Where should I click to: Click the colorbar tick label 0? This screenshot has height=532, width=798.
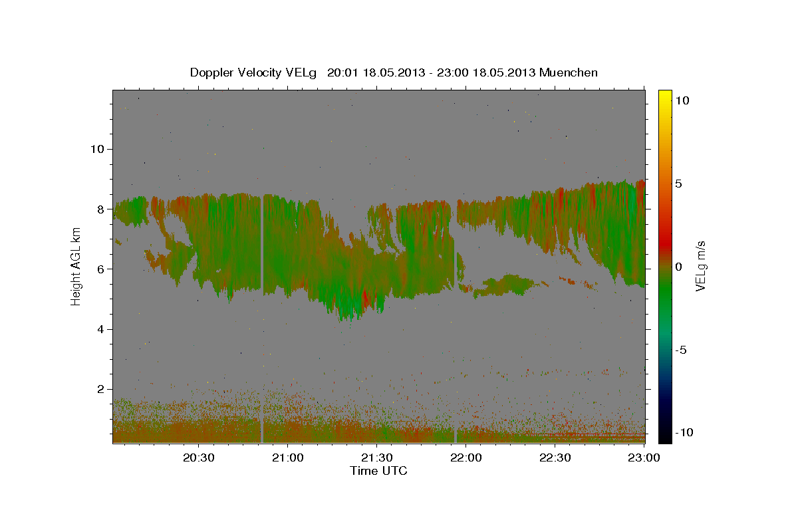click(x=679, y=267)
